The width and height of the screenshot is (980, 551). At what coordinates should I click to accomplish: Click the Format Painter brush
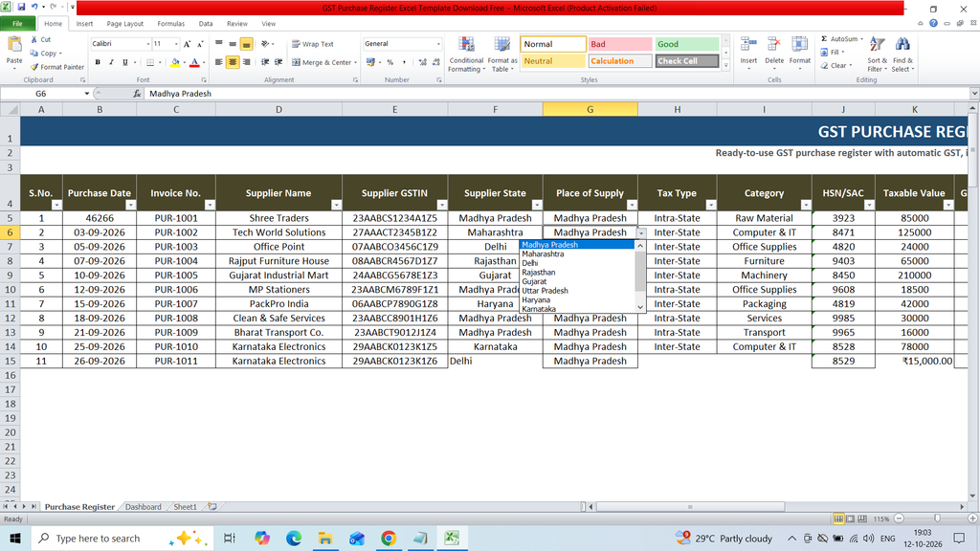pyautogui.click(x=35, y=67)
